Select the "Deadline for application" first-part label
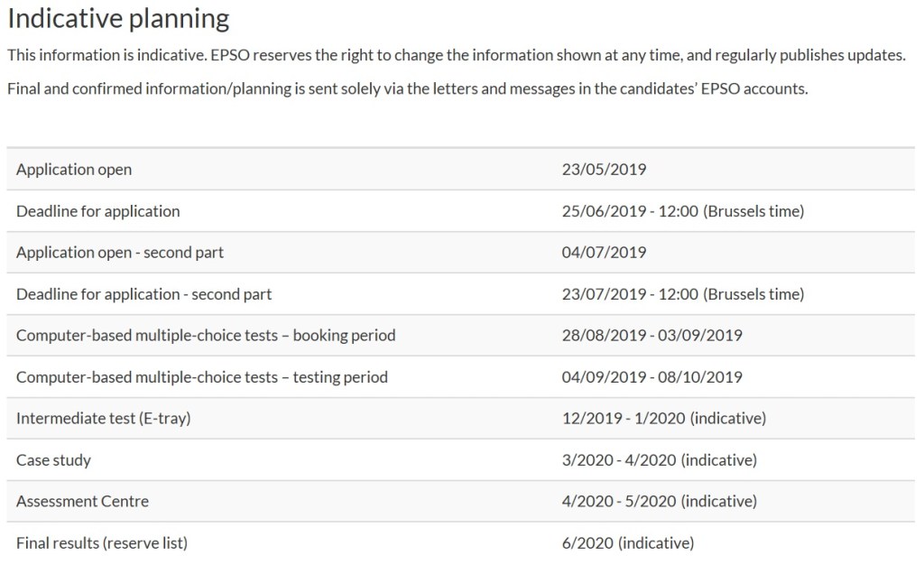The image size is (924, 574). 98,211
